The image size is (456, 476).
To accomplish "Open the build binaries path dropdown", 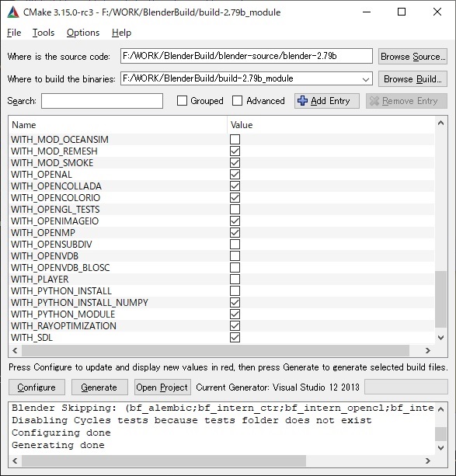I will click(366, 79).
